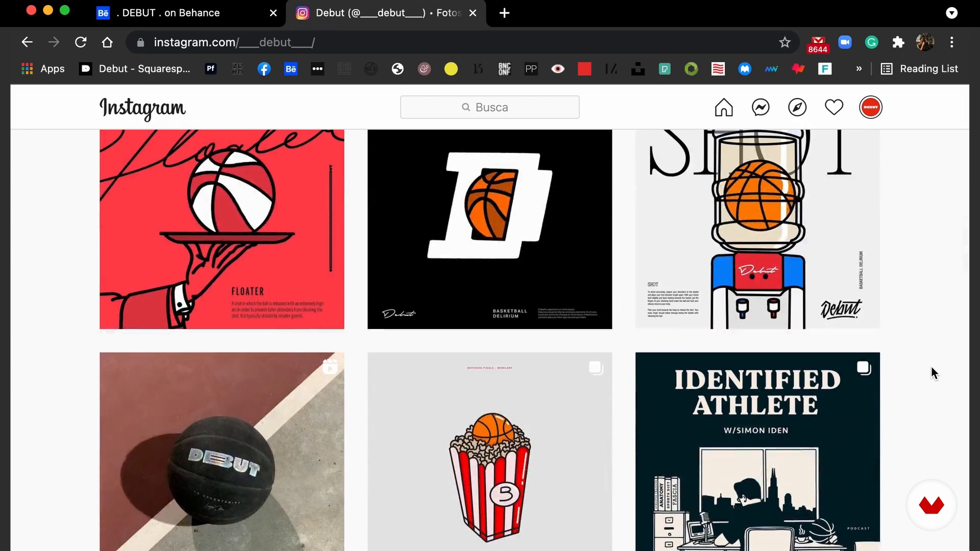The height and width of the screenshot is (551, 980).
Task: Open the Gmail extension showing 8644
Action: pyautogui.click(x=818, y=44)
